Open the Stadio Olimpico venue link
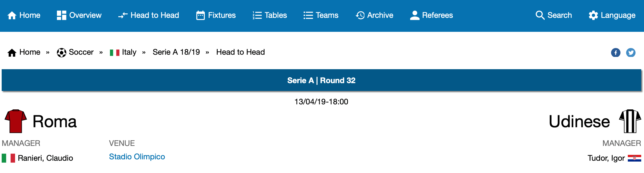Viewport: 644px width, 173px height. (x=137, y=157)
